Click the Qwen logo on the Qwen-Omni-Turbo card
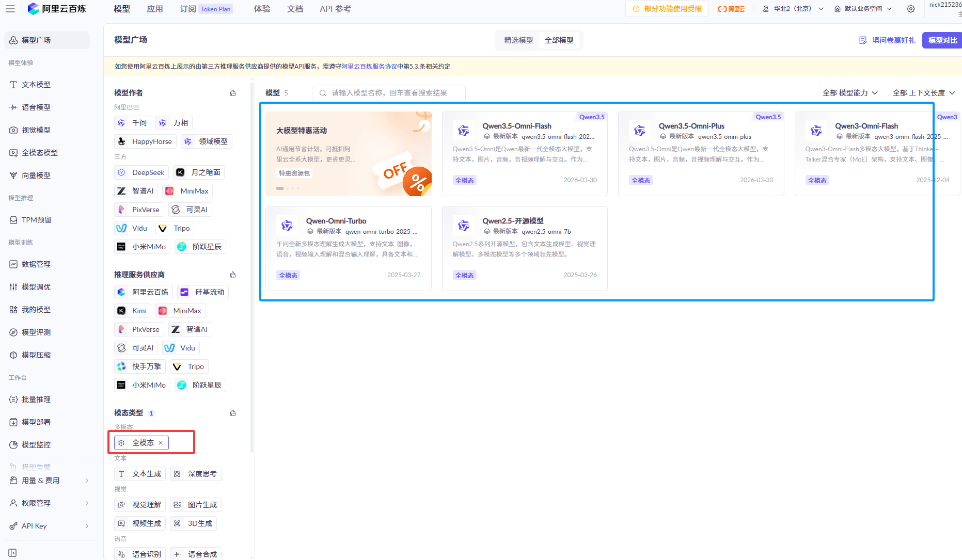The width and height of the screenshot is (962, 560). pos(287,226)
